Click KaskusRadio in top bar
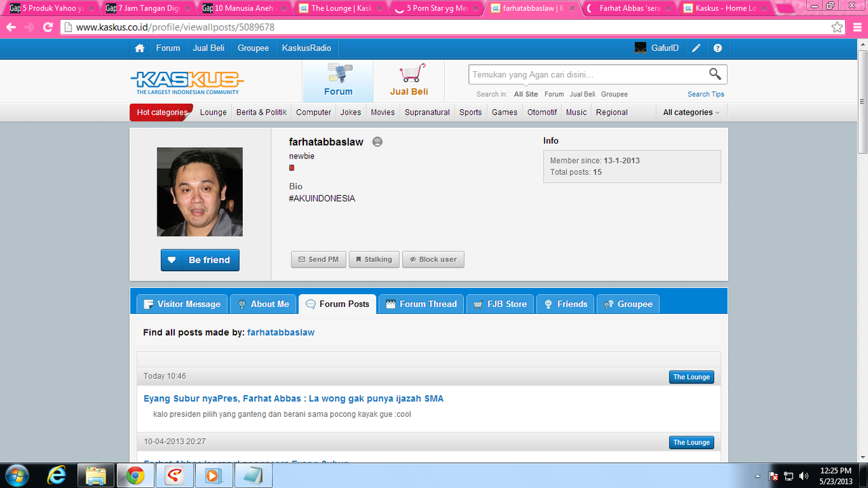The image size is (868, 488). point(307,48)
